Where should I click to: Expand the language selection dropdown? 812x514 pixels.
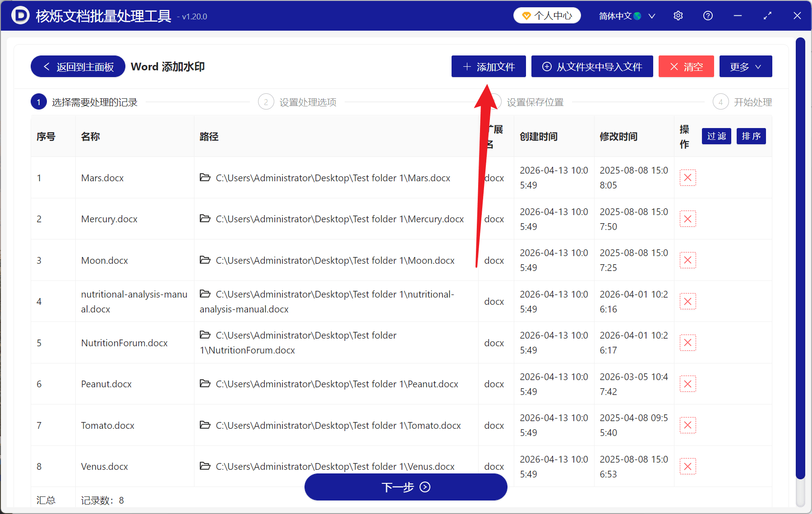[x=651, y=15]
